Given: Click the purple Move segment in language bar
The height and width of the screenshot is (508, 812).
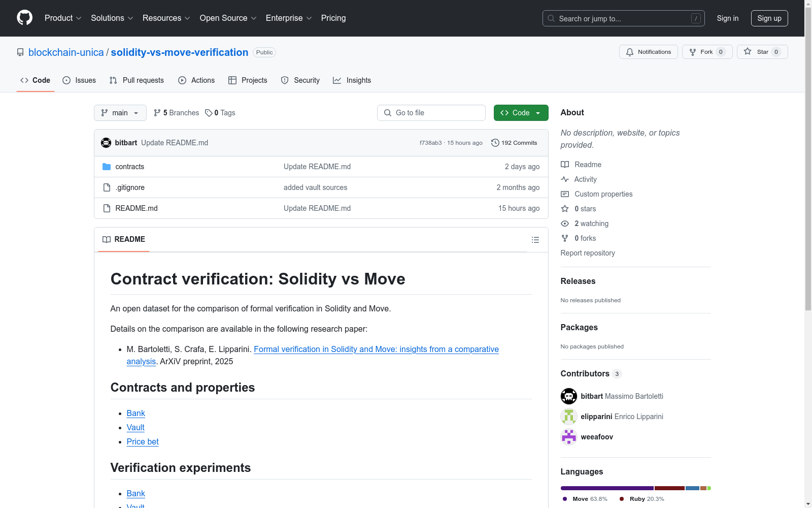Looking at the screenshot, I should point(607,488).
